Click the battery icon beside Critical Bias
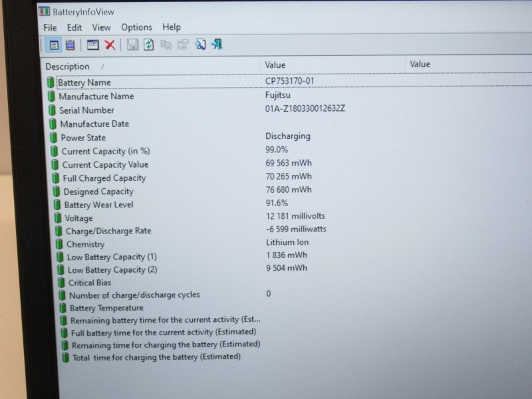532x399 pixels. [61, 282]
